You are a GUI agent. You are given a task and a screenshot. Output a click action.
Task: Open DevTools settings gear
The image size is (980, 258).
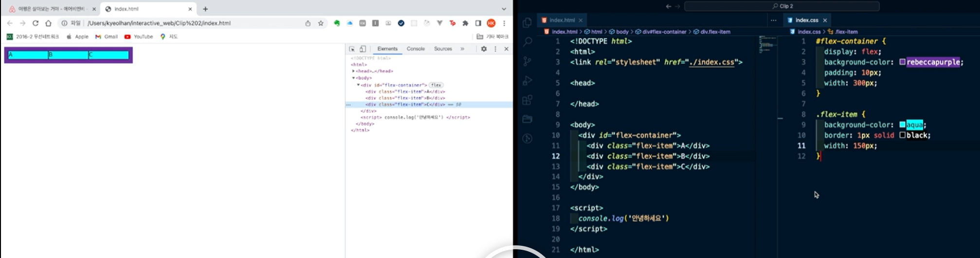[484, 49]
